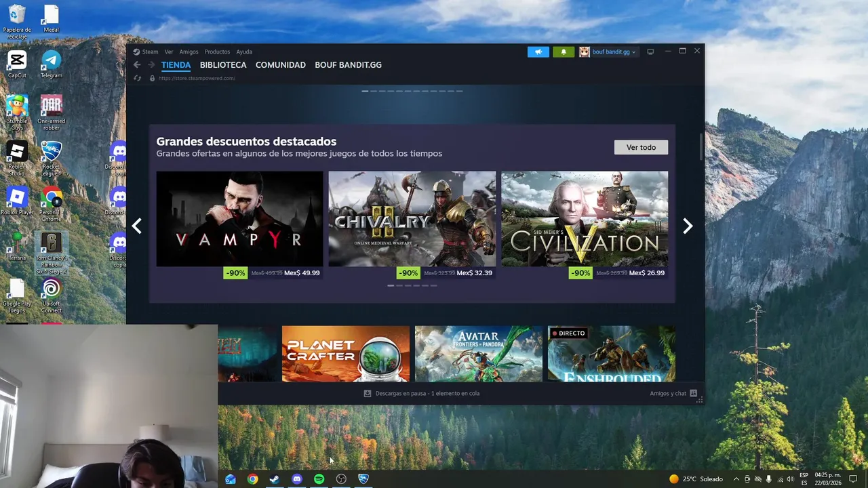
Task: Click the Ver todo button
Action: 641,147
